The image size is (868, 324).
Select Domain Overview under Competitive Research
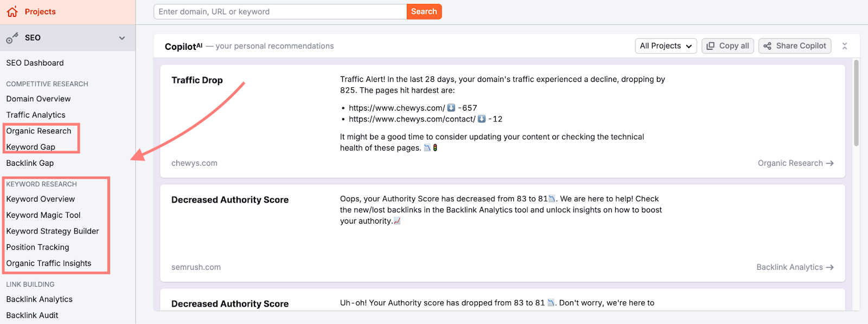[x=38, y=99]
